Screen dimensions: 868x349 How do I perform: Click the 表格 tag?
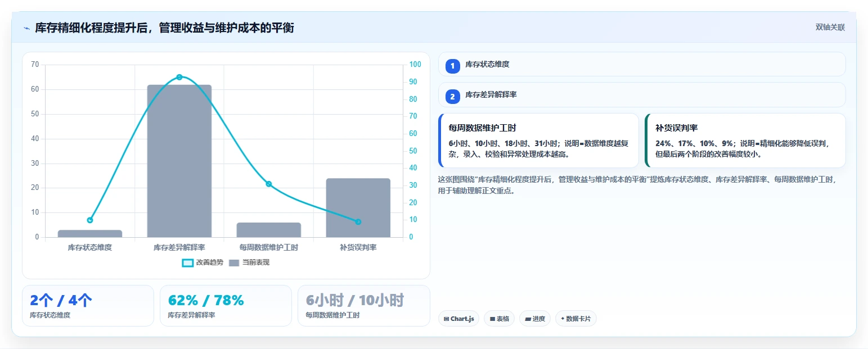click(x=499, y=319)
